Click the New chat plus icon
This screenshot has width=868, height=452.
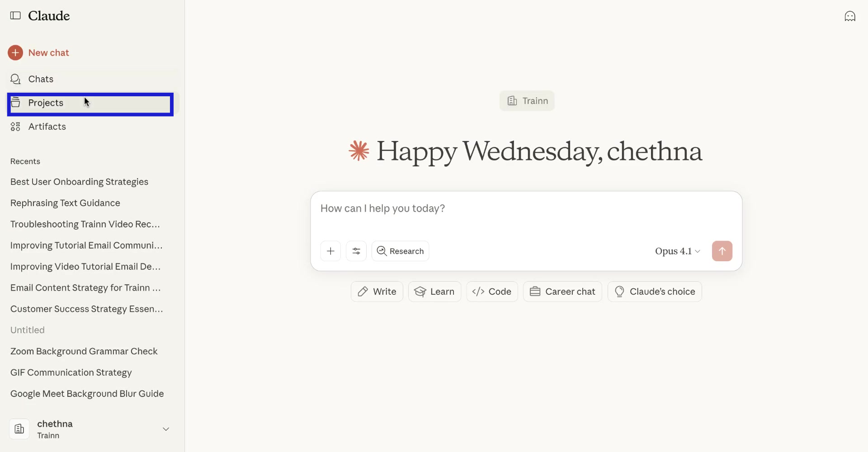point(15,53)
